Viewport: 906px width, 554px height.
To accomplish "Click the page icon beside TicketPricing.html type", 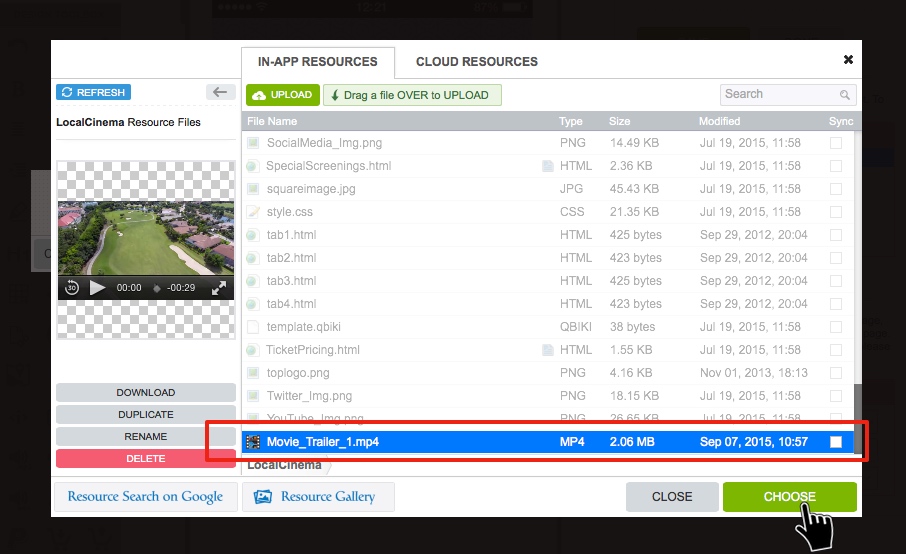I will (547, 349).
